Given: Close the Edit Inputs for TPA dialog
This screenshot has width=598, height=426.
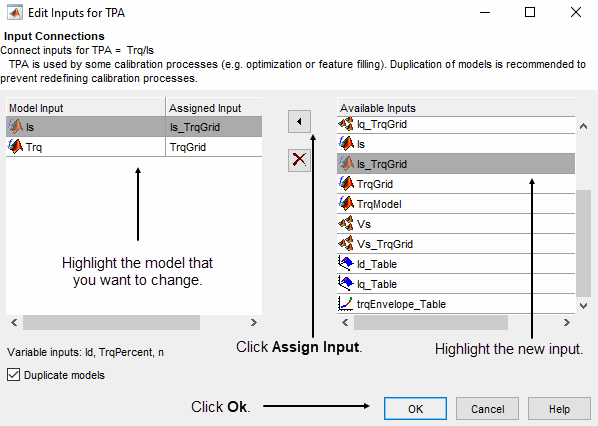Looking at the screenshot, I should (575, 13).
